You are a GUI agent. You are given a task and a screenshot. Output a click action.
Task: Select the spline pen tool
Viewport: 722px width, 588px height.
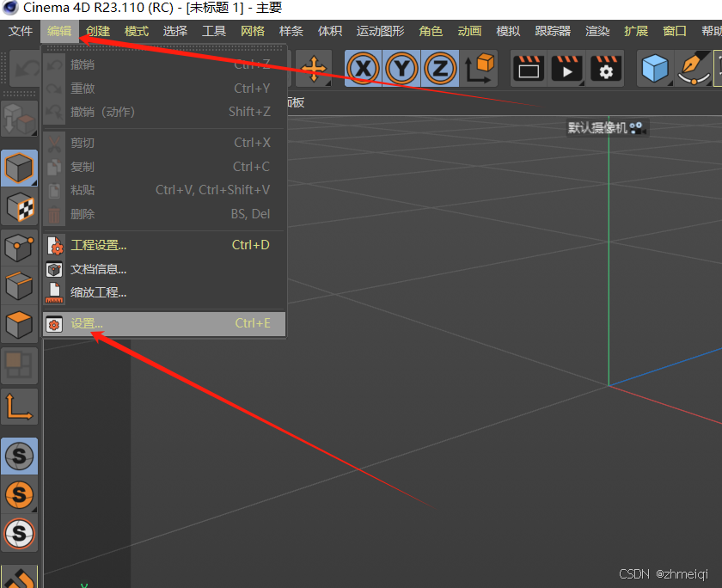(694, 69)
